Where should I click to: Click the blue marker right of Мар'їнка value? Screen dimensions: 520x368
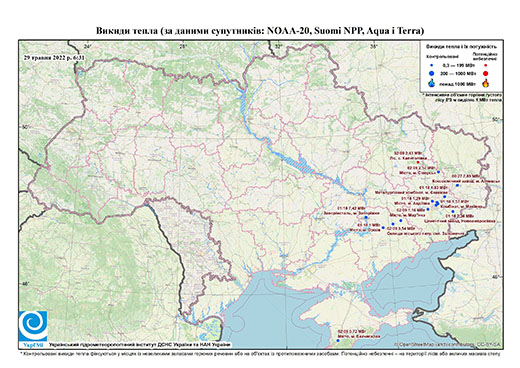[x=428, y=209]
